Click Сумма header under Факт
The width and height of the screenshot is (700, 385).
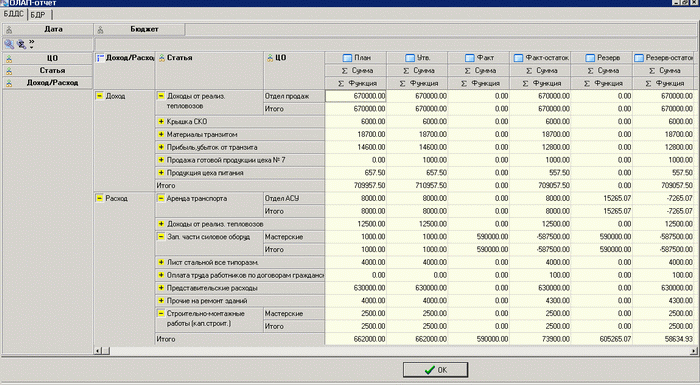479,71
